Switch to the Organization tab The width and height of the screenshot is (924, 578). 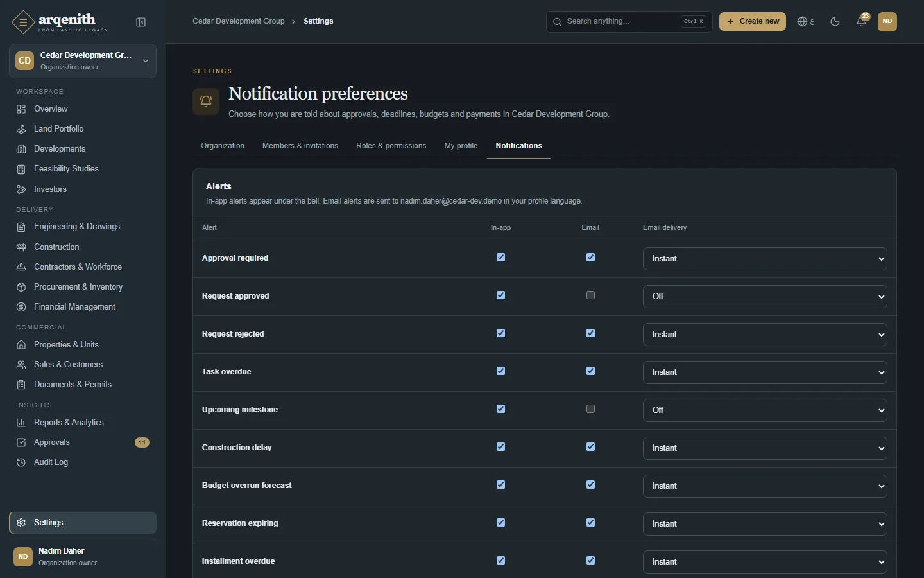[223, 146]
